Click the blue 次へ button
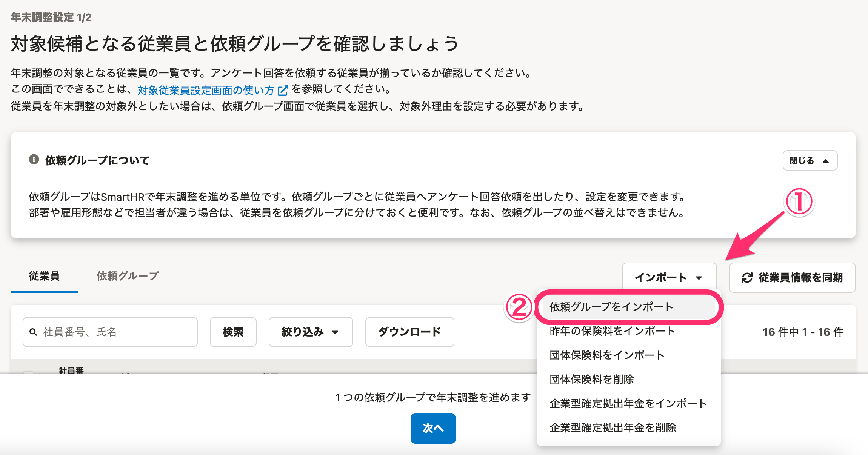 pos(433,428)
